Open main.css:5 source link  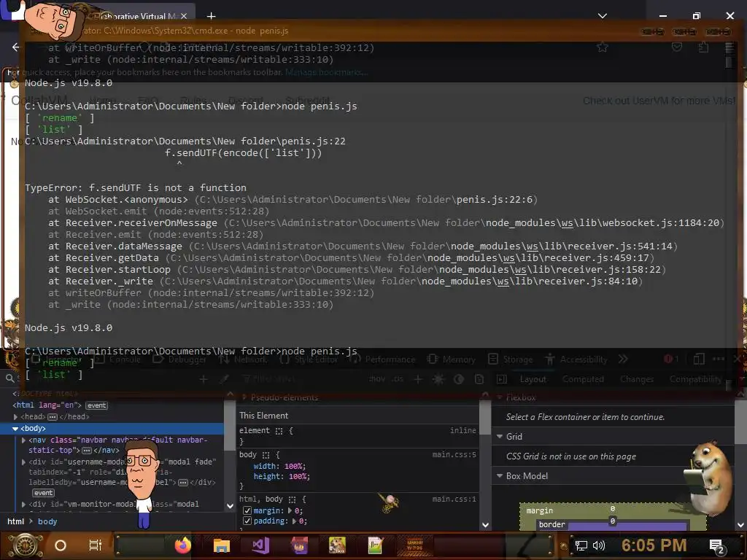(454, 455)
